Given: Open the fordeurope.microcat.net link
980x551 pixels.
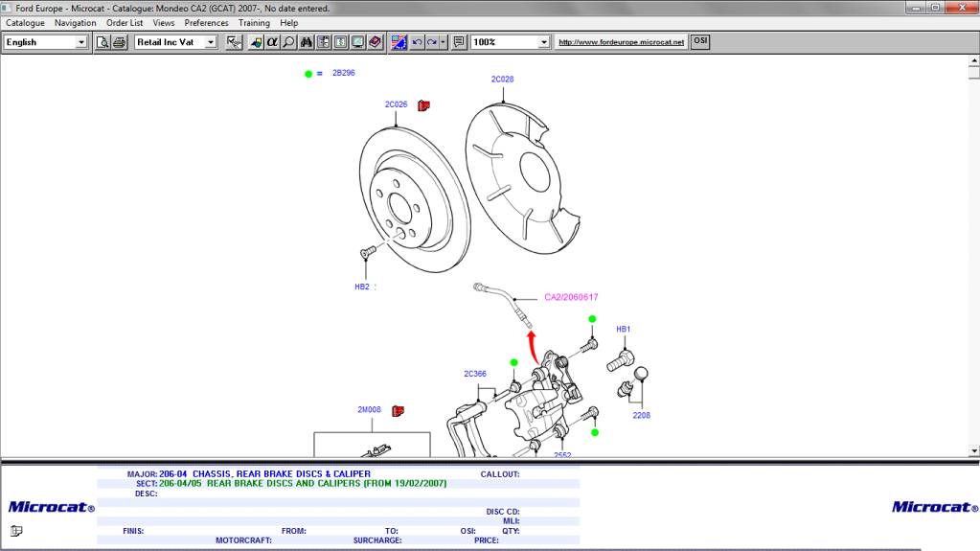Looking at the screenshot, I should pyautogui.click(x=622, y=42).
